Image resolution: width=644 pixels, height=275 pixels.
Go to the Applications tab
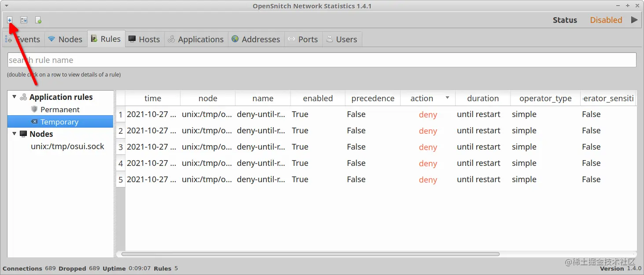click(x=196, y=39)
